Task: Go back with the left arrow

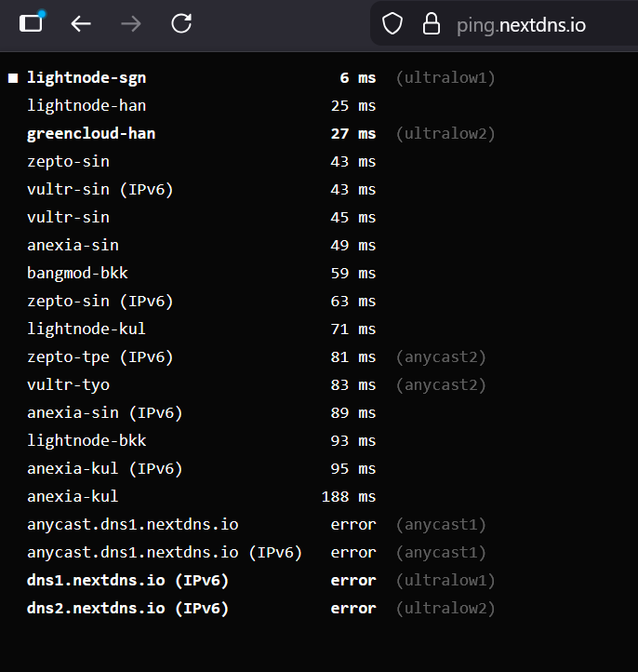Action: click(x=81, y=24)
